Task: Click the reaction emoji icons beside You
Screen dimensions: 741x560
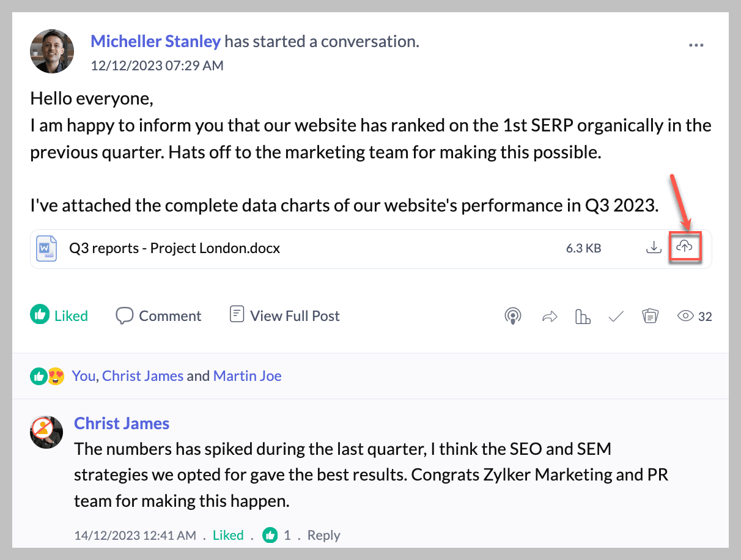Action: pos(47,376)
